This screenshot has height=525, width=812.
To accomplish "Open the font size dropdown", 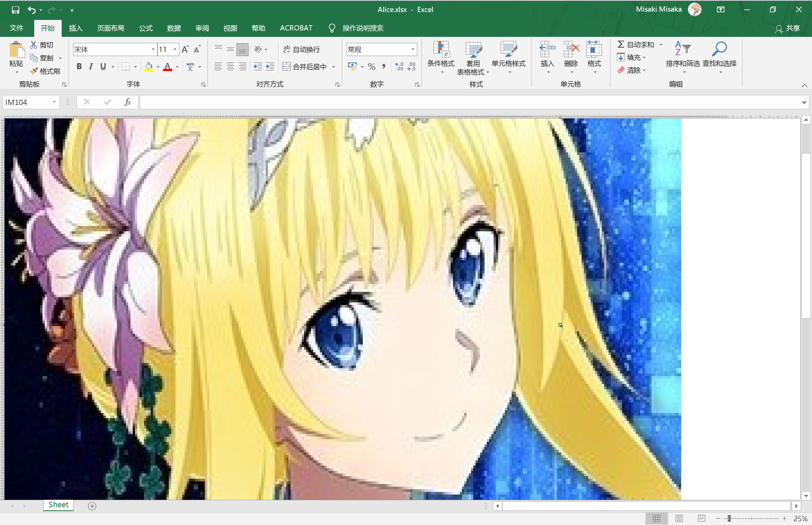I will (175, 49).
